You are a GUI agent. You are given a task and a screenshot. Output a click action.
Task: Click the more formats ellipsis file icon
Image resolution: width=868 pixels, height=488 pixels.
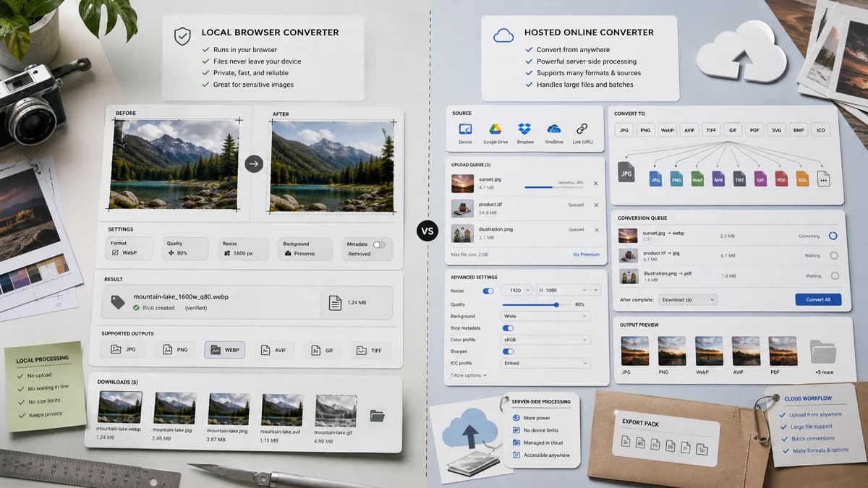point(823,179)
